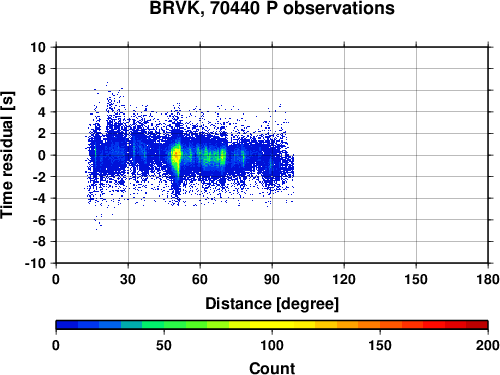Click the colorbar tick label 200
Image resolution: width=500 pixels, height=375 pixels.
click(488, 345)
